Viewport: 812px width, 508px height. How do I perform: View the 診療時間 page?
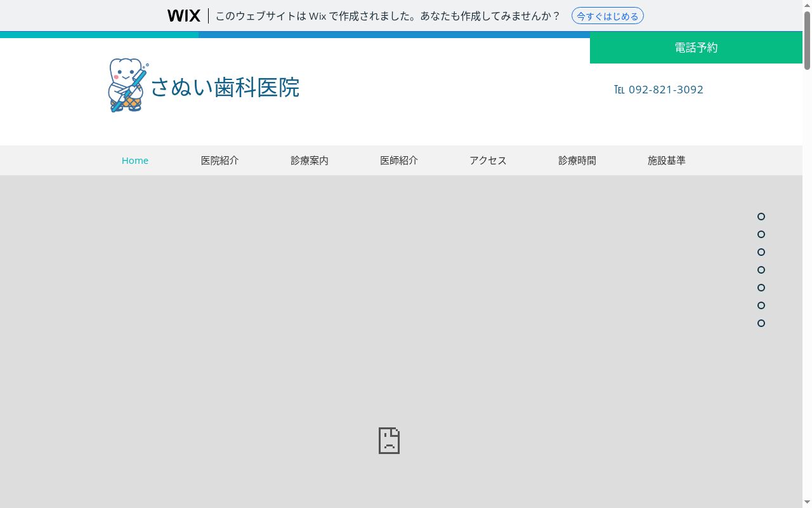point(577,161)
